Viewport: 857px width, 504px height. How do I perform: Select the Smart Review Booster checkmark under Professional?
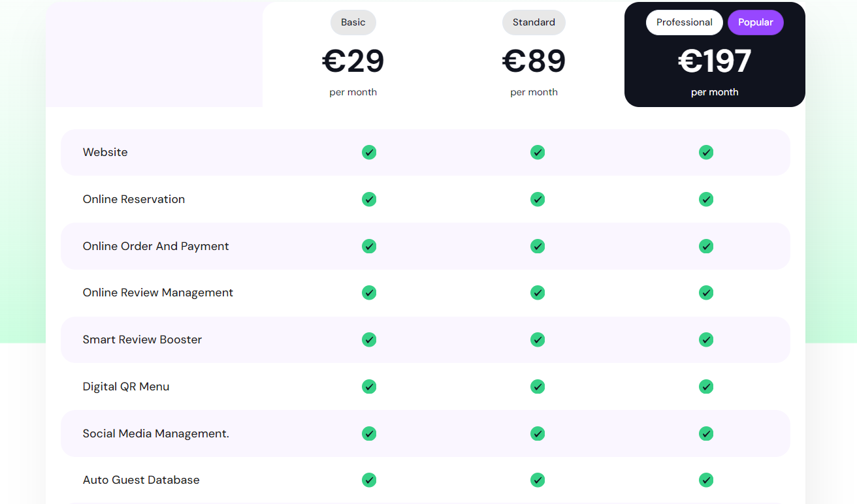705,339
